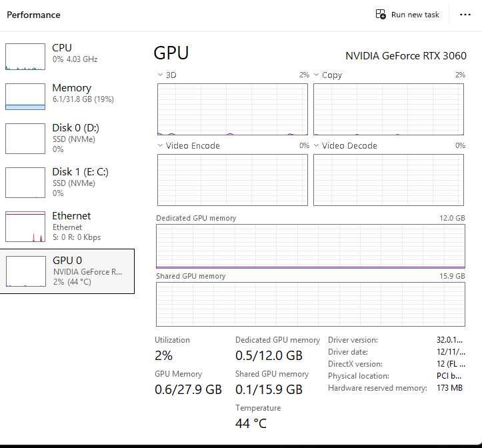Click the 0.1/15.9 GB shared memory value
482x448 pixels.
coord(269,389)
